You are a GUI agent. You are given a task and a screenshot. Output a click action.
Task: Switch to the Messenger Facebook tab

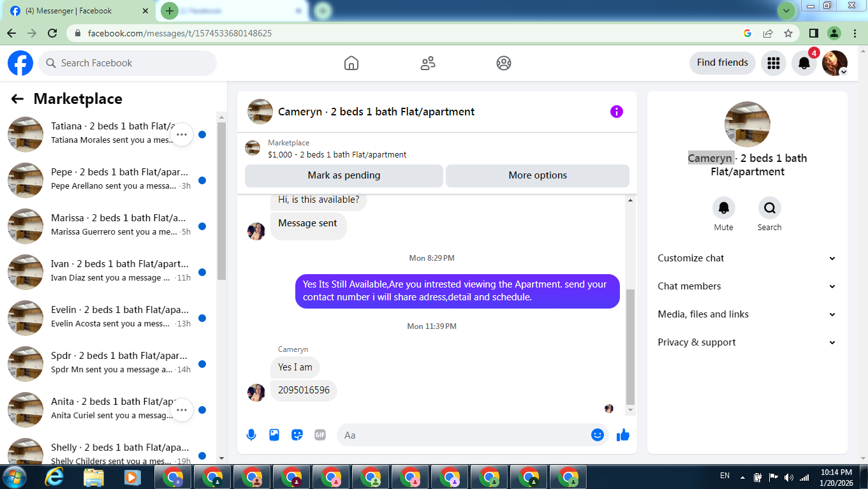(77, 11)
